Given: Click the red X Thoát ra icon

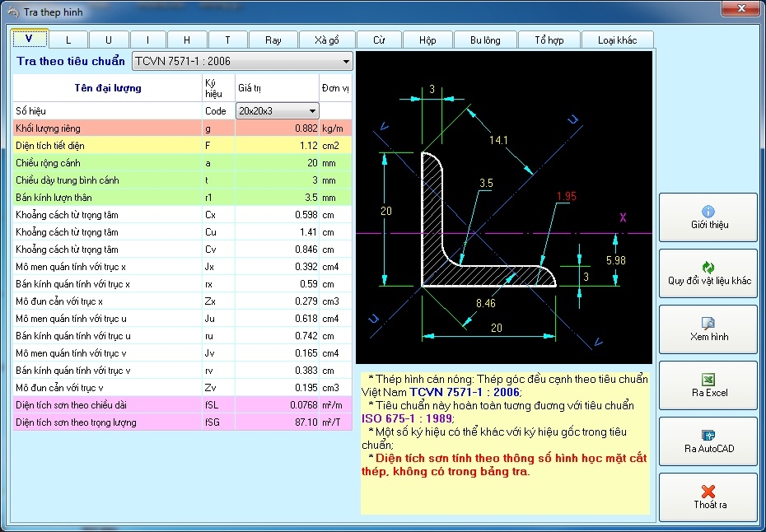Looking at the screenshot, I should pyautogui.click(x=708, y=491).
